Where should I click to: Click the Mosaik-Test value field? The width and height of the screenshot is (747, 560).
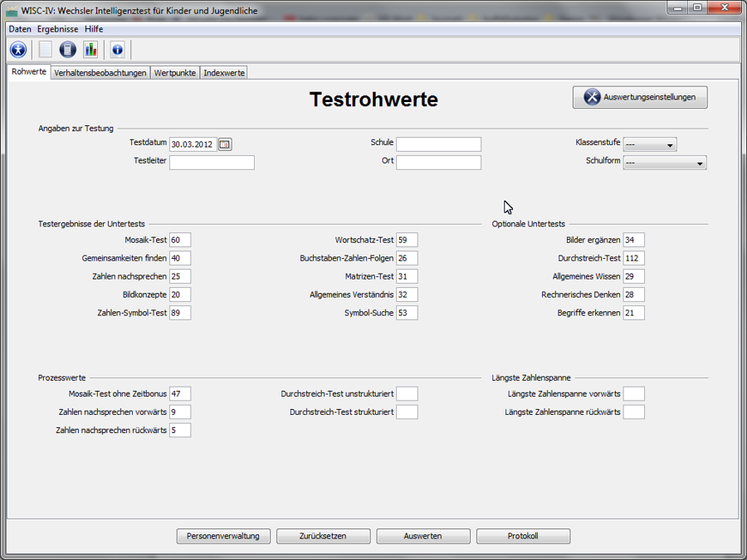point(180,240)
